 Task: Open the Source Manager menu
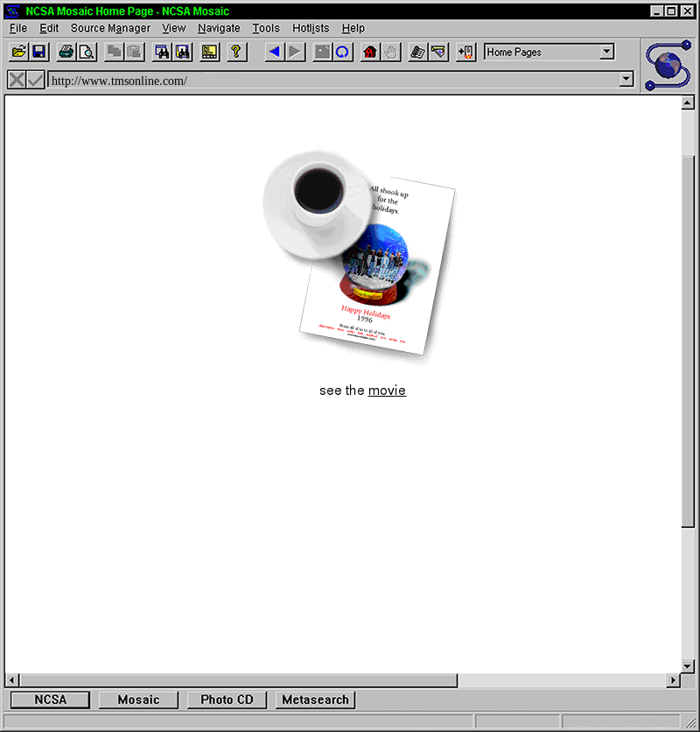[110, 28]
